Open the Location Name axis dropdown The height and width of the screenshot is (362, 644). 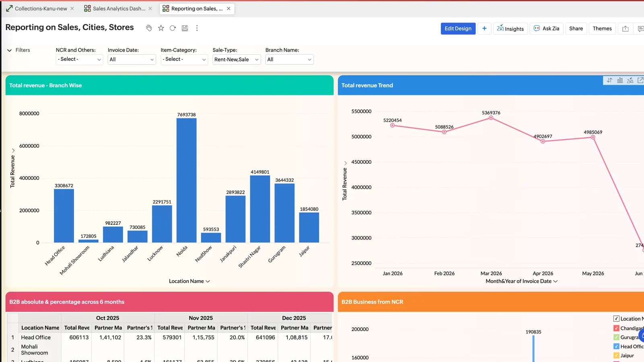pyautogui.click(x=189, y=281)
